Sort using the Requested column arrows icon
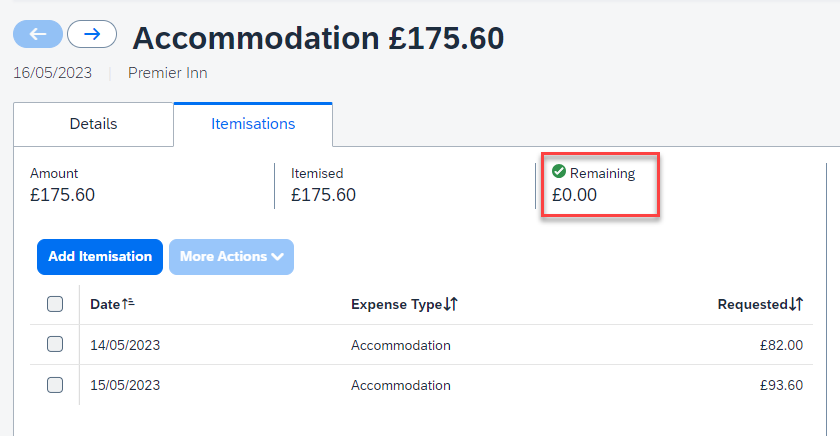 (x=796, y=304)
